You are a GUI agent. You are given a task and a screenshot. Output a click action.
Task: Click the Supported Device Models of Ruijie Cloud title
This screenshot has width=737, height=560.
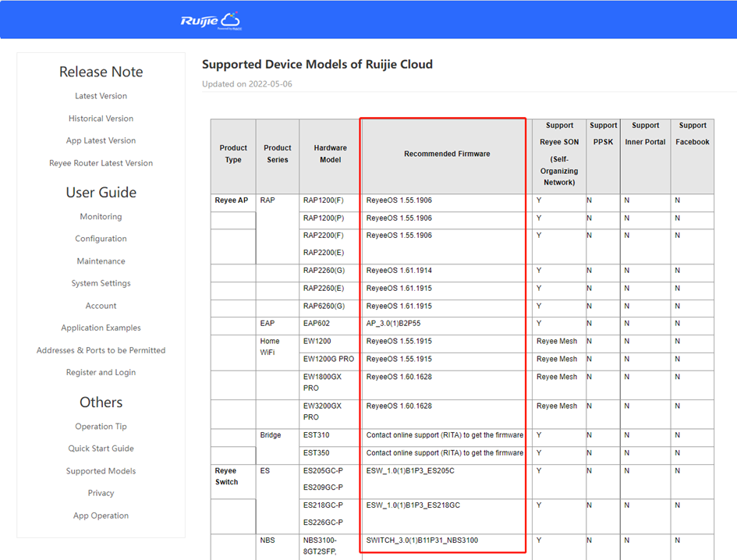(317, 65)
